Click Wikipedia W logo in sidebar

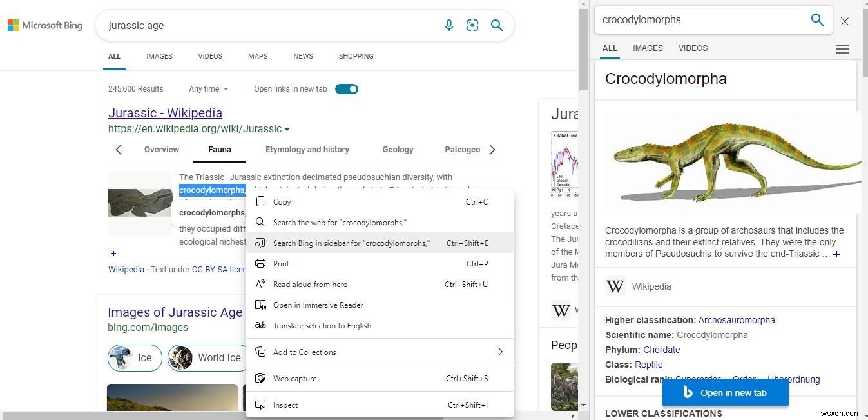click(x=615, y=286)
